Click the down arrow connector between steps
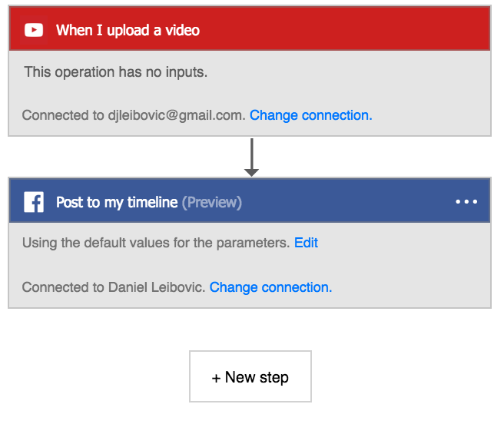The image size is (504, 424). (251, 157)
